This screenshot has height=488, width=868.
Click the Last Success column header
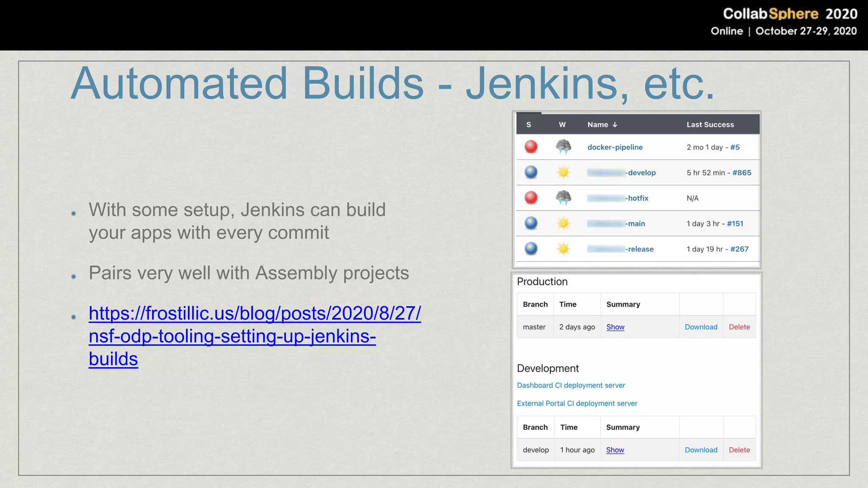point(710,125)
